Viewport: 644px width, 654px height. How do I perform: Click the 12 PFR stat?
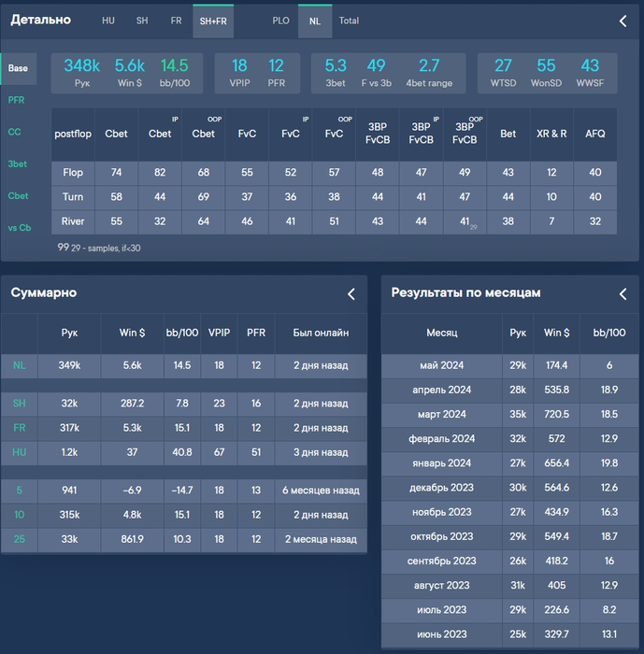[276, 73]
